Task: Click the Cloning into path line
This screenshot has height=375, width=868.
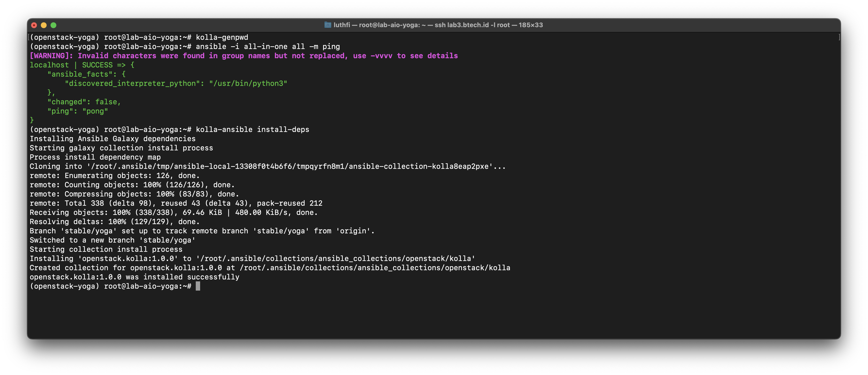Action: [x=268, y=166]
